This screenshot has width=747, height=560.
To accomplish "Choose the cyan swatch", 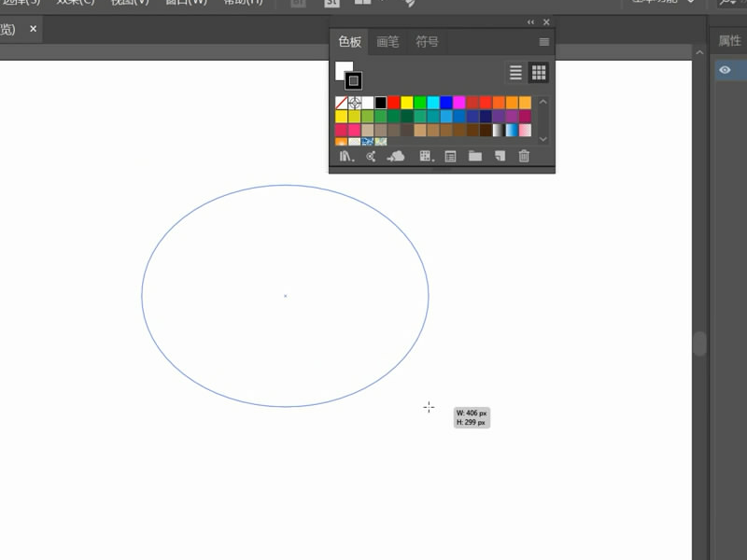I will pyautogui.click(x=433, y=103).
